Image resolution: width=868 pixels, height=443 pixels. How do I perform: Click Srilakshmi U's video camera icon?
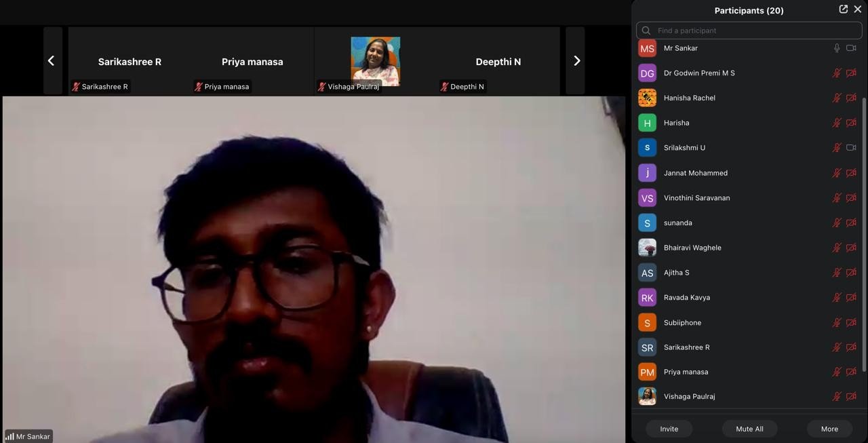coord(851,148)
